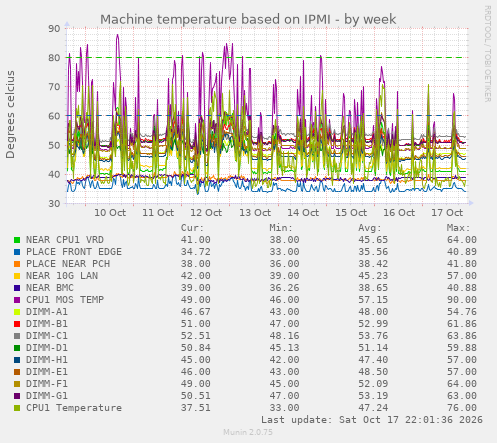Screen dimensions: 497x443
Task: Click the 'DIMM-F1' legend label
Action: (x=47, y=384)
